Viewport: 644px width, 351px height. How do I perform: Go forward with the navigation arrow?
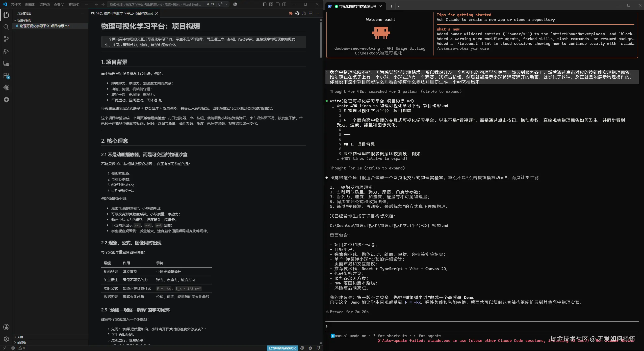103,4
